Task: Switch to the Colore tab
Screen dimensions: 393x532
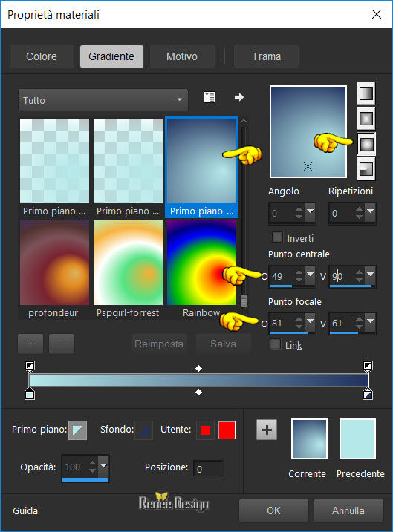Action: coord(42,56)
